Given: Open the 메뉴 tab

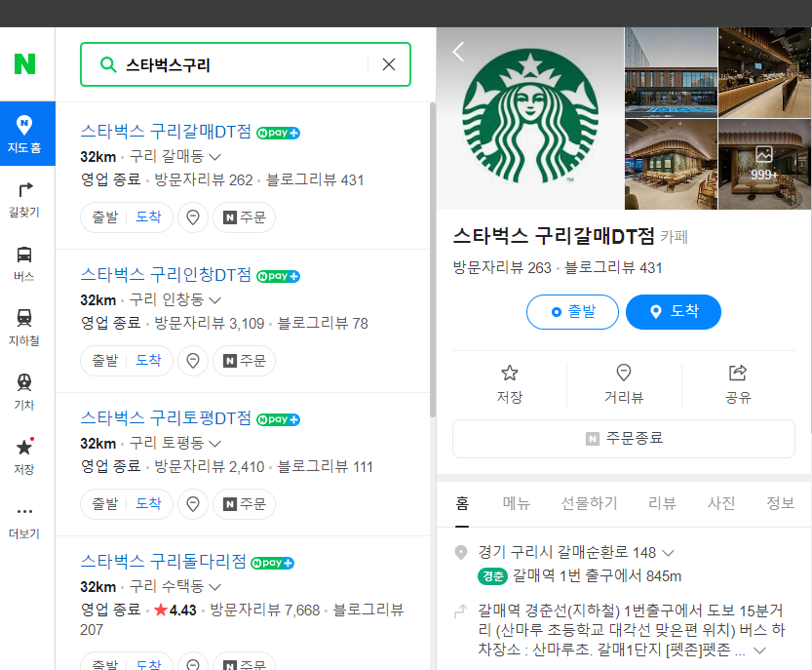Looking at the screenshot, I should point(517,503).
